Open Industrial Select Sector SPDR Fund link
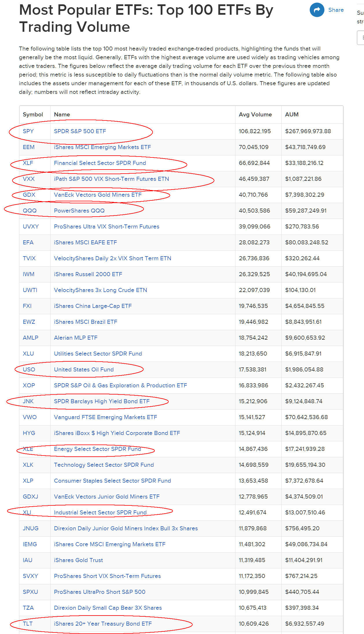The width and height of the screenshot is (364, 634). [100, 512]
